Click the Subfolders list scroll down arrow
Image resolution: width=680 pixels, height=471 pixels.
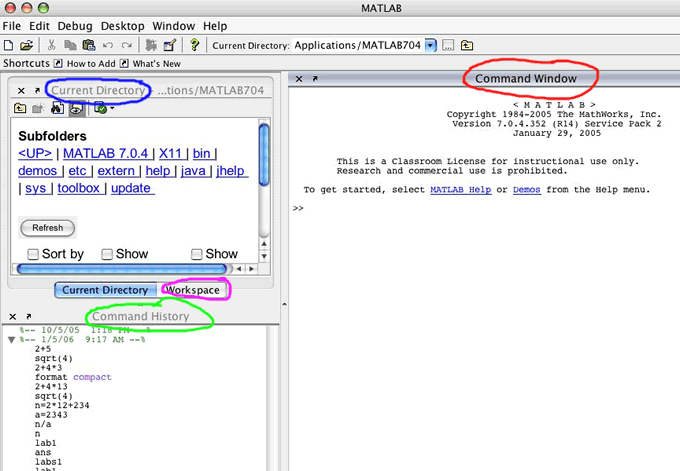coord(264,256)
